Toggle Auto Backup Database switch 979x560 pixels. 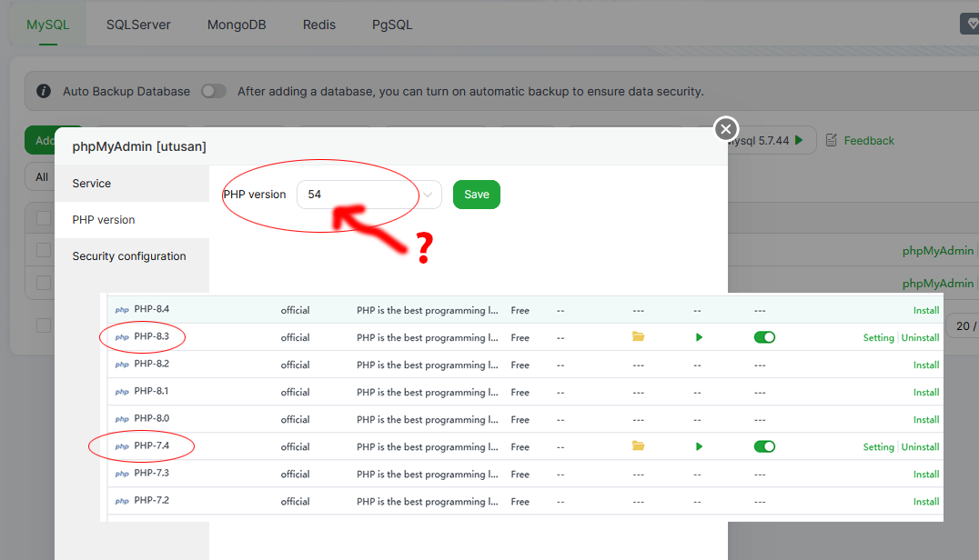point(214,91)
